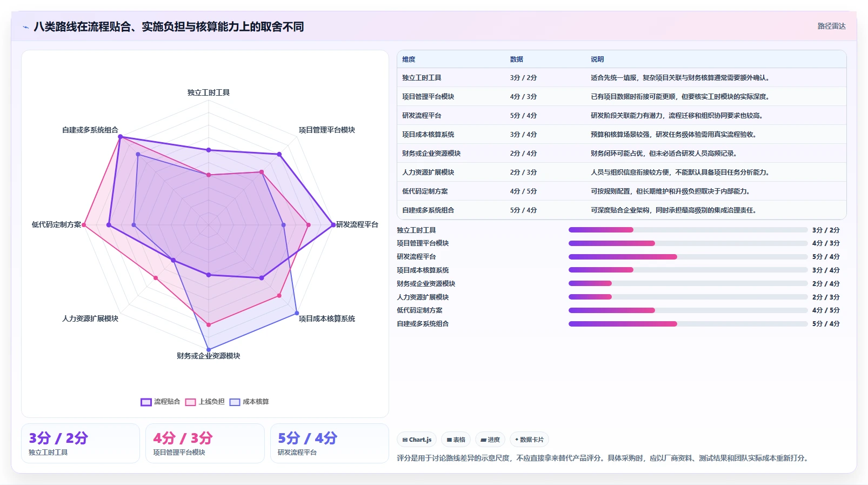Screen dimensions: 868x485
Task: Click the 路径雷达 label in the header
Action: [831, 26]
